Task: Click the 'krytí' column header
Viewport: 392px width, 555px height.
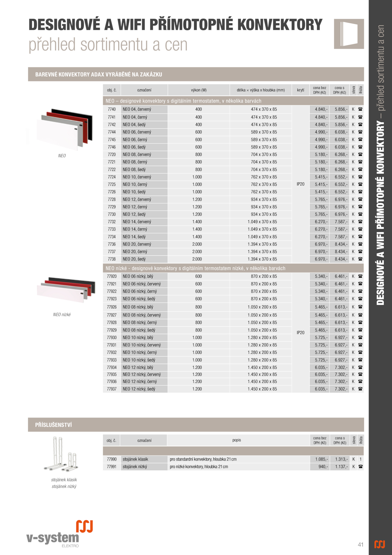Action: pyautogui.click(x=301, y=90)
